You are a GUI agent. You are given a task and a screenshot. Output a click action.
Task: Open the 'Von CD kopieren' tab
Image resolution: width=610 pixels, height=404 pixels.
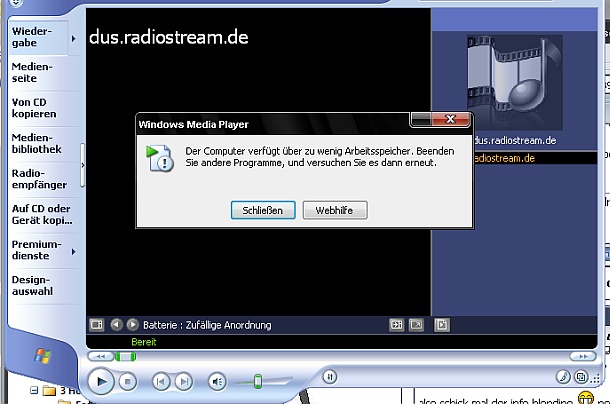pyautogui.click(x=43, y=108)
